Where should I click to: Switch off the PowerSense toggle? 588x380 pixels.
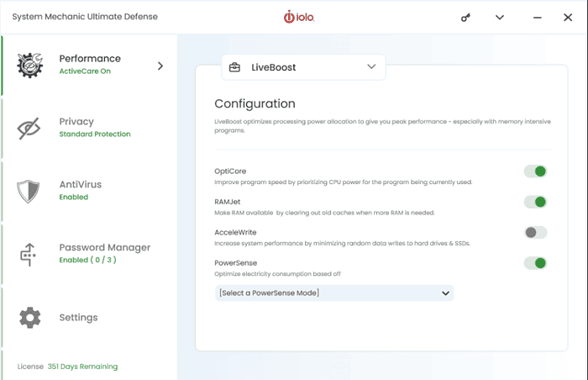(x=535, y=263)
